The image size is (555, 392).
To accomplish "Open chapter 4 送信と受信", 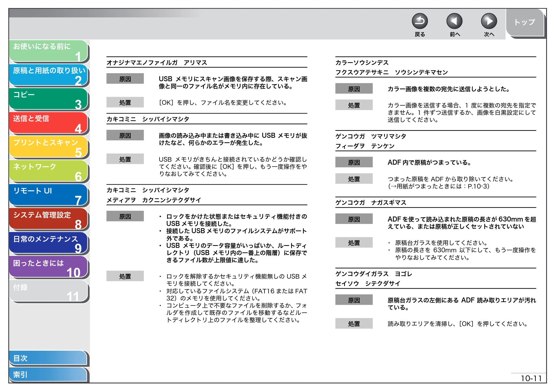I will click(49, 123).
